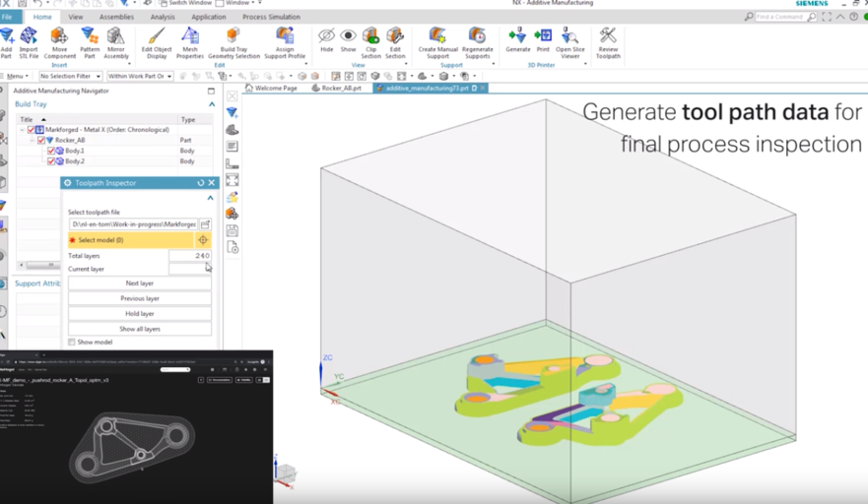868x504 pixels.
Task: Toggle the Body.2 checkbox
Action: pos(51,161)
